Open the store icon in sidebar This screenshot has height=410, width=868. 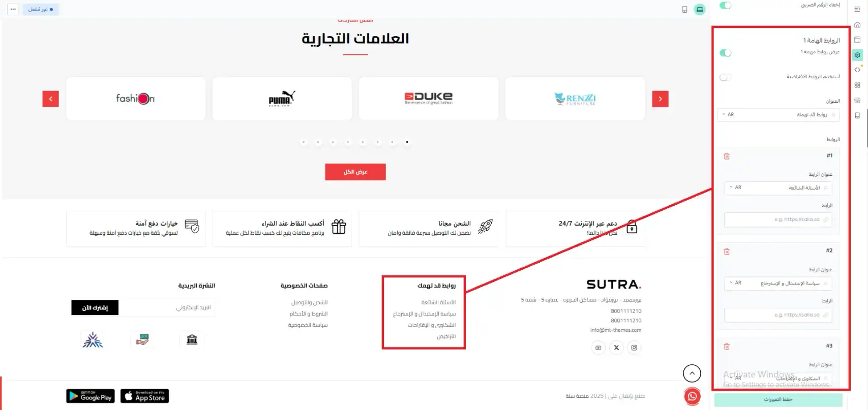857,100
